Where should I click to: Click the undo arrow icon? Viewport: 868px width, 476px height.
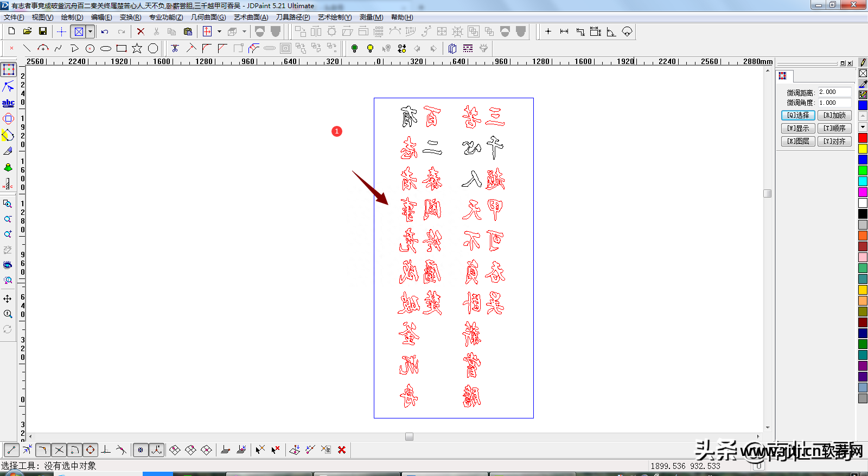pos(105,31)
